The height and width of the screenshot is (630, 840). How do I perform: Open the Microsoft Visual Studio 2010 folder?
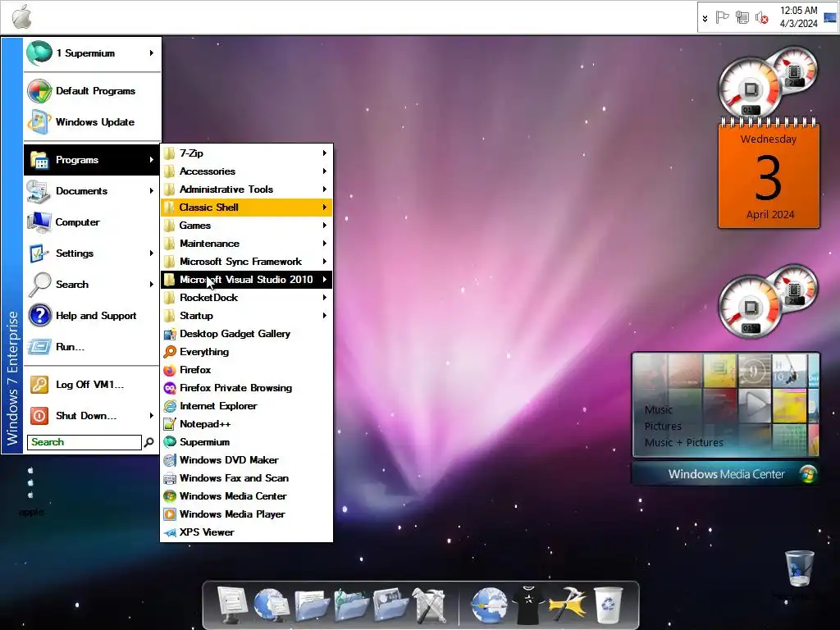coord(246,280)
